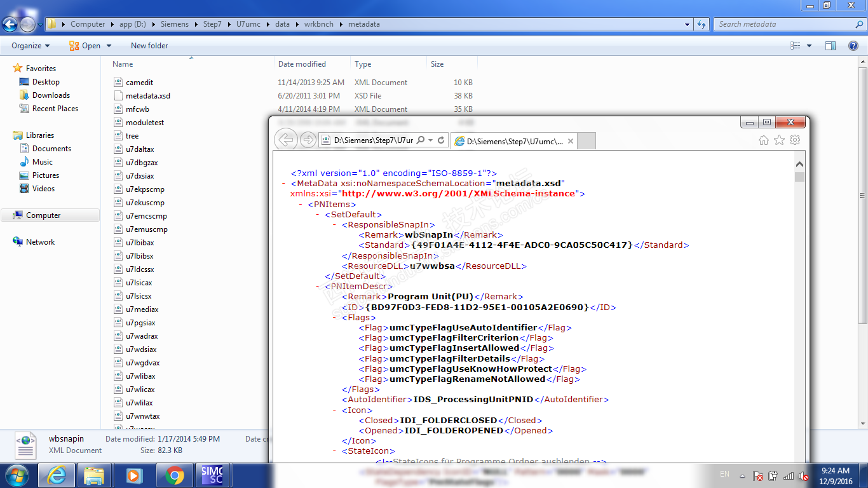Viewport: 868px width, 488px height.
Task: Open Explorer help
Action: pos(853,46)
